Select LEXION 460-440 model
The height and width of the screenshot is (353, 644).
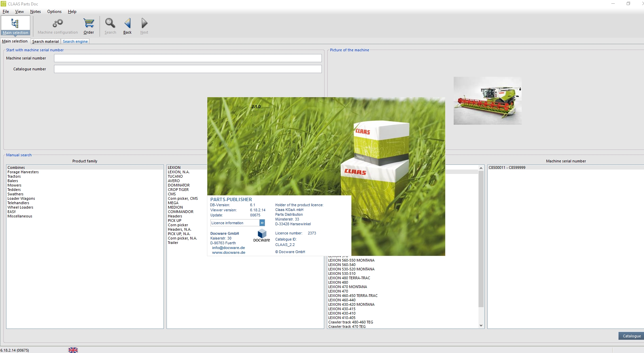[403, 300]
